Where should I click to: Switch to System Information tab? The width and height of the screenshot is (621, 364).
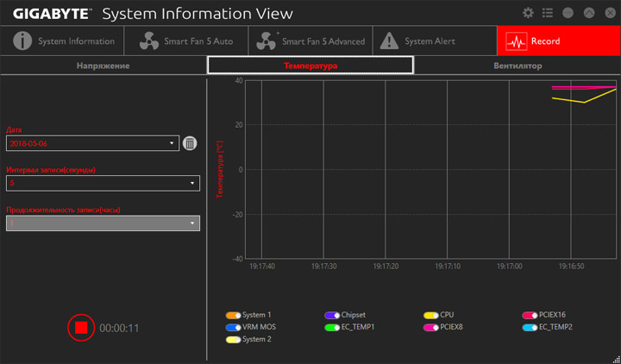point(62,41)
